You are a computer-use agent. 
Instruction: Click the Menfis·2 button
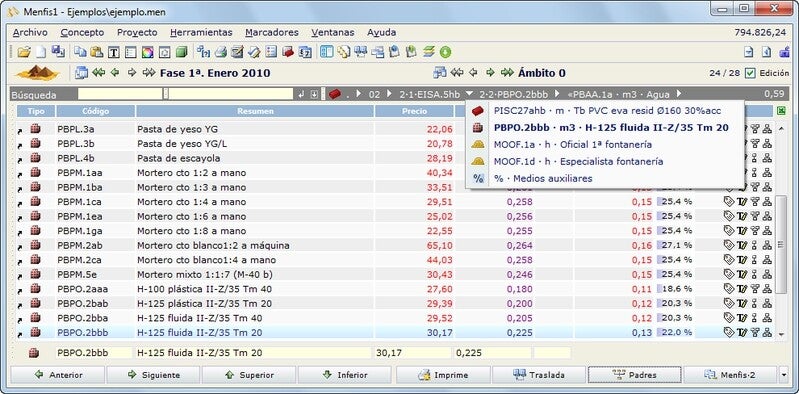coord(731,375)
